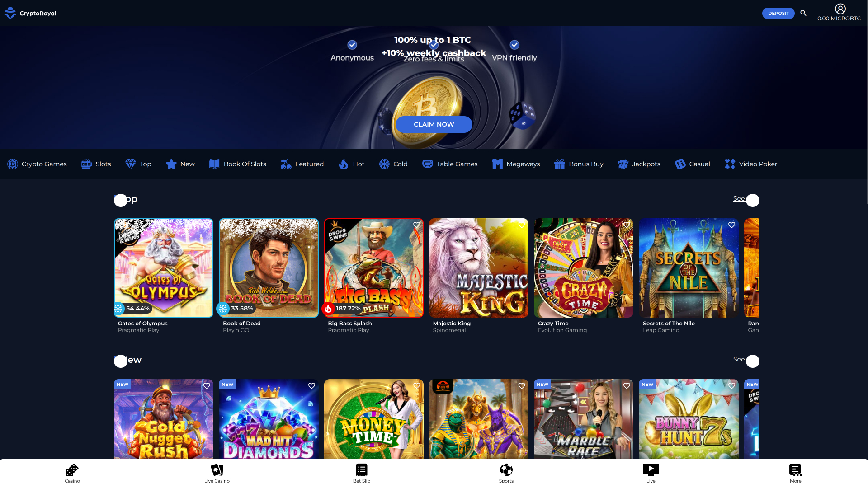Open the Crypto Games category icon
868x488 pixels.
[12, 164]
